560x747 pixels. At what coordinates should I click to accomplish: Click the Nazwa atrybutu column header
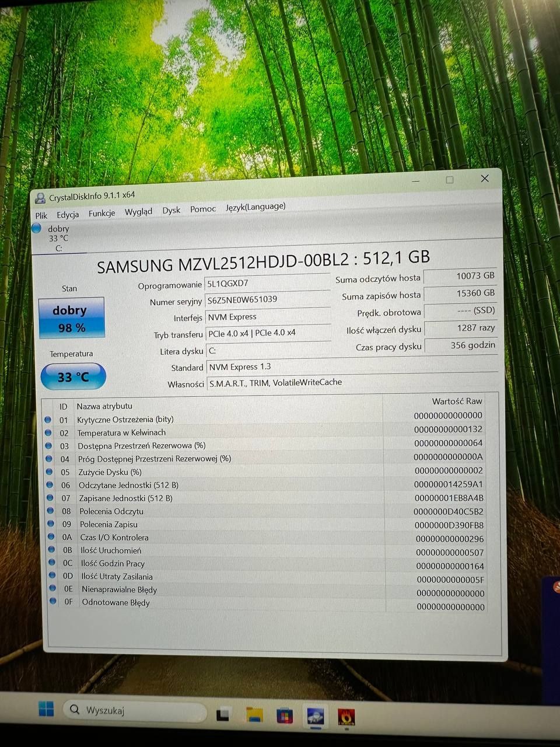coord(104,406)
